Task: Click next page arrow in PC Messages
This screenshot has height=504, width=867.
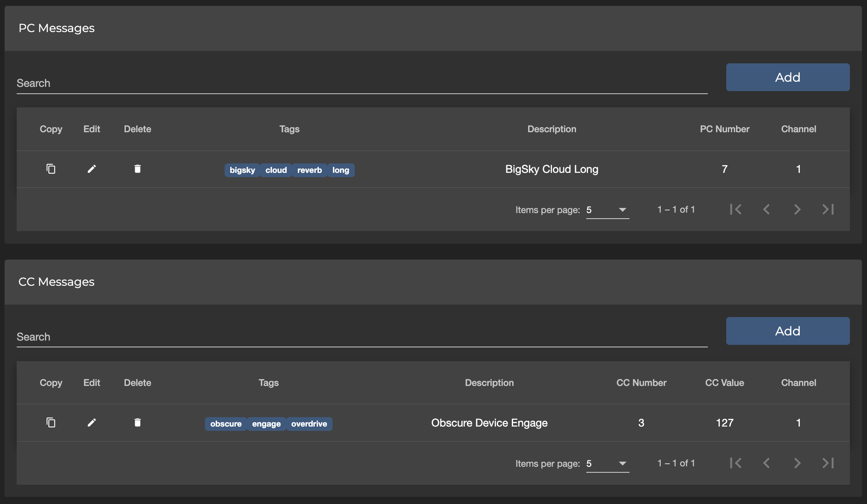Action: click(797, 210)
